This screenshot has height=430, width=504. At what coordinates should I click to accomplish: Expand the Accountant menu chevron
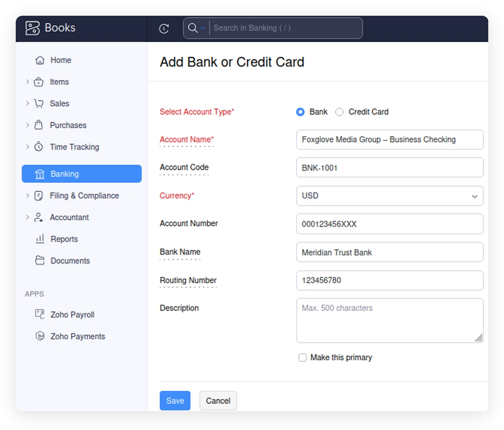(27, 217)
